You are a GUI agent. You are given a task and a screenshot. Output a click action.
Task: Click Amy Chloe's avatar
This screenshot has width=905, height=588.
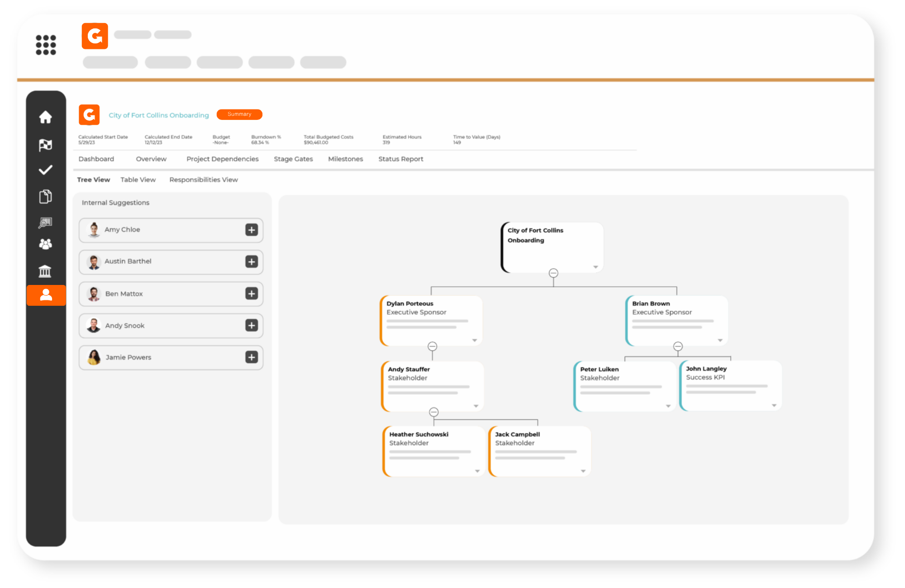point(94,230)
